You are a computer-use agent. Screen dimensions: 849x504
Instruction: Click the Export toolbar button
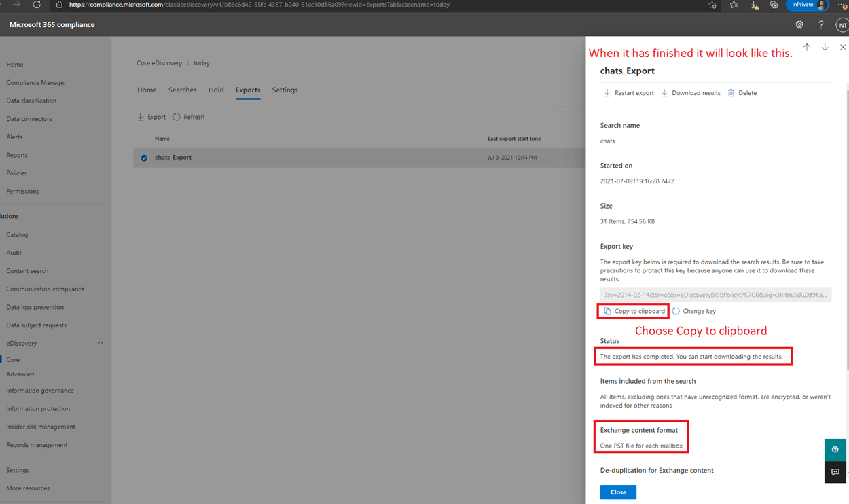[x=151, y=117]
